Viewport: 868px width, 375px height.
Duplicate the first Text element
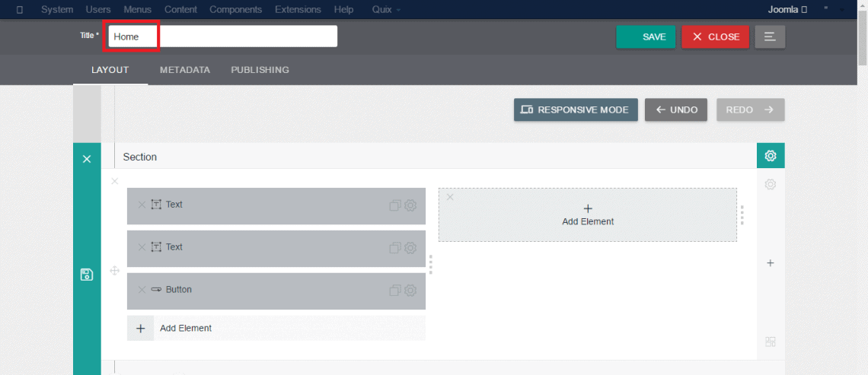click(394, 205)
